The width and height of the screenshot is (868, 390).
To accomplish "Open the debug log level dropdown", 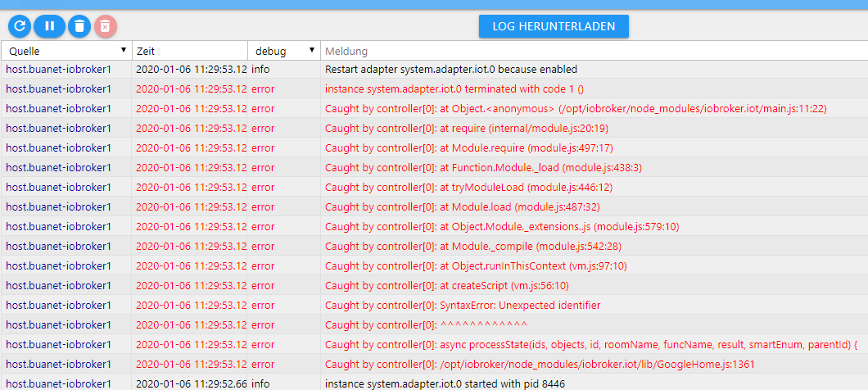I will pos(284,51).
